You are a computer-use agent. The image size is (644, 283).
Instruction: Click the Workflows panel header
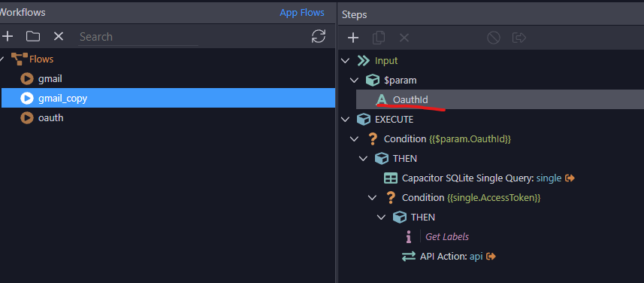pyautogui.click(x=23, y=12)
